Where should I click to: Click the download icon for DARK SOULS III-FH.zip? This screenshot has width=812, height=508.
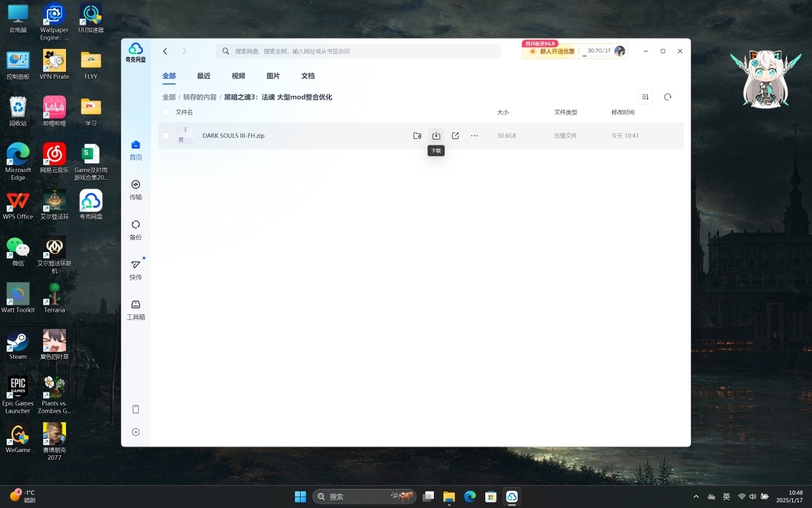pos(436,135)
